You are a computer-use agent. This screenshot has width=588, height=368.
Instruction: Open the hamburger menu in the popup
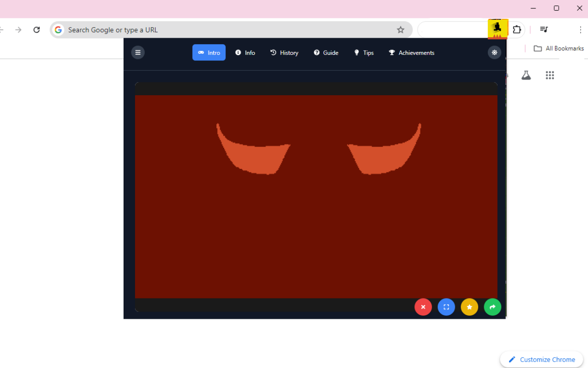pyautogui.click(x=138, y=52)
